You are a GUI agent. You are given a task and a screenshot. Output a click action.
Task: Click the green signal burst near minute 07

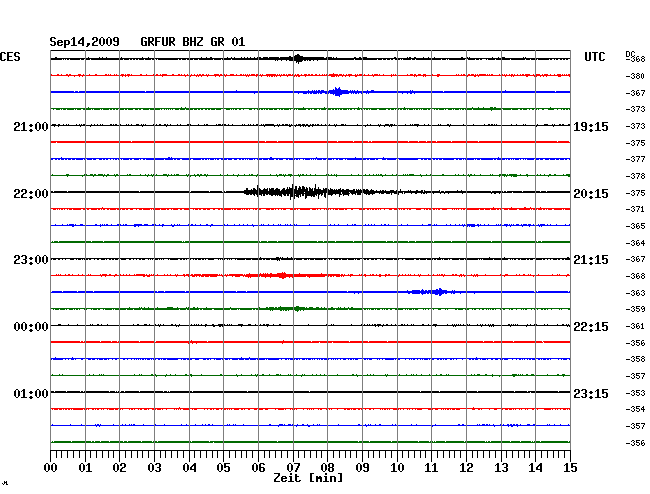coord(290,309)
